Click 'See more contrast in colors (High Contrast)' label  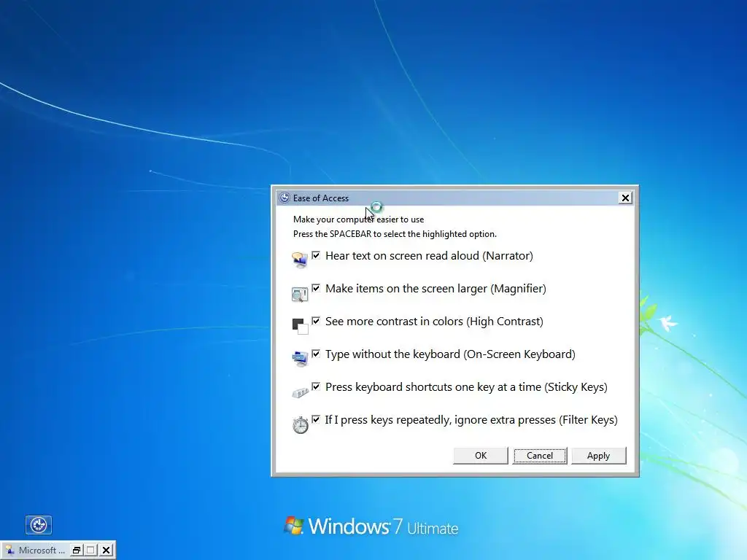click(434, 322)
